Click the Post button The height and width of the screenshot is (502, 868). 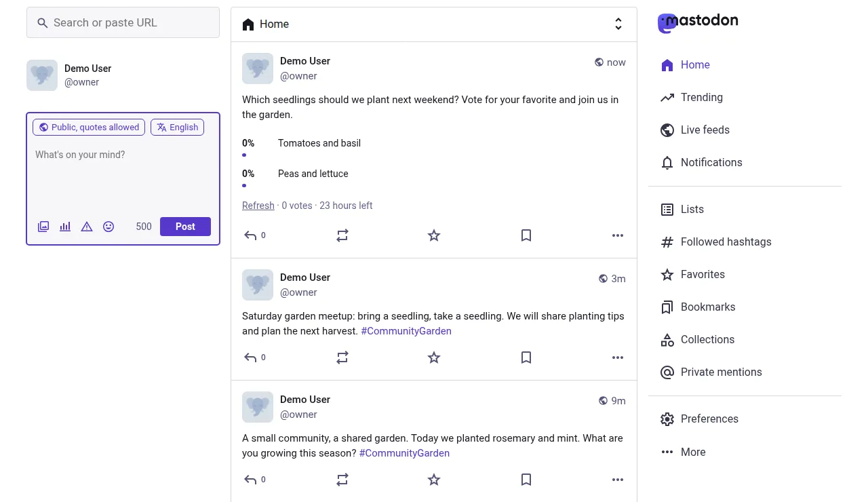185,227
